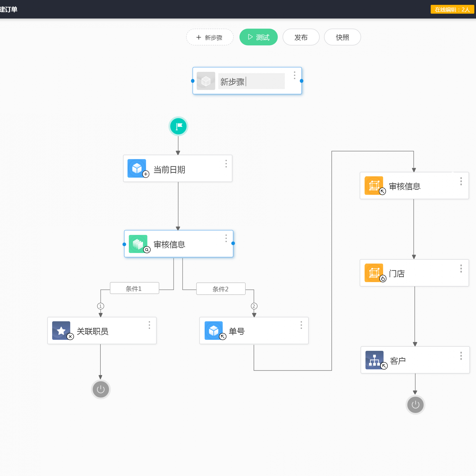Open the three-dot menu on 门店 node
Image resolution: width=476 pixels, height=476 pixels.
point(461,269)
